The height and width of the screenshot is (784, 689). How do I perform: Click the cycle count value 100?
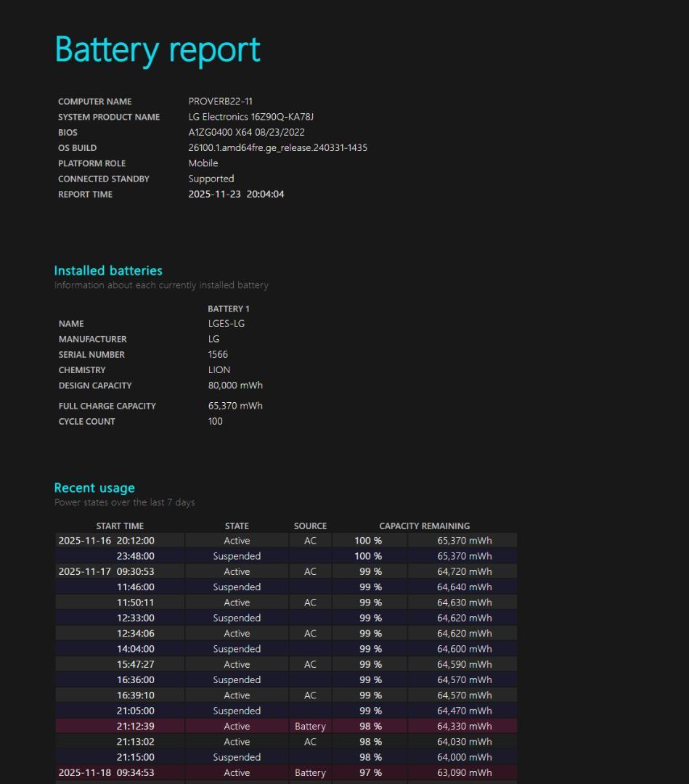point(215,421)
